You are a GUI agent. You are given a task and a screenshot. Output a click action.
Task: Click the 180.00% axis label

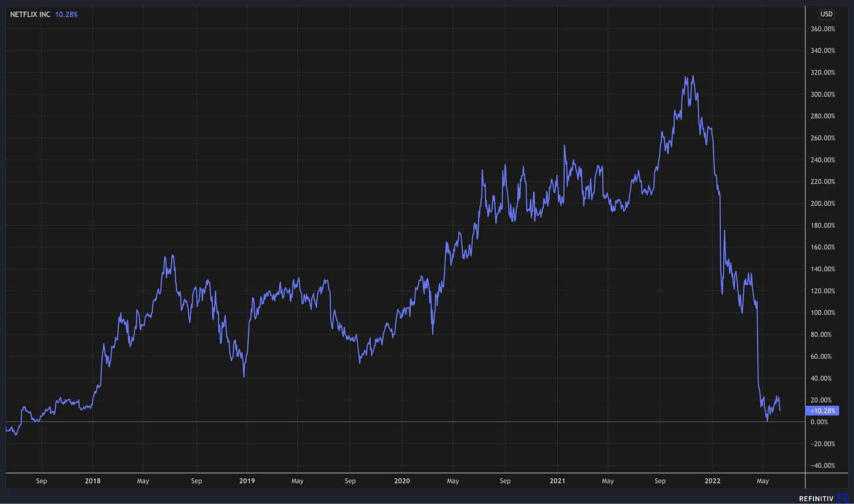822,225
